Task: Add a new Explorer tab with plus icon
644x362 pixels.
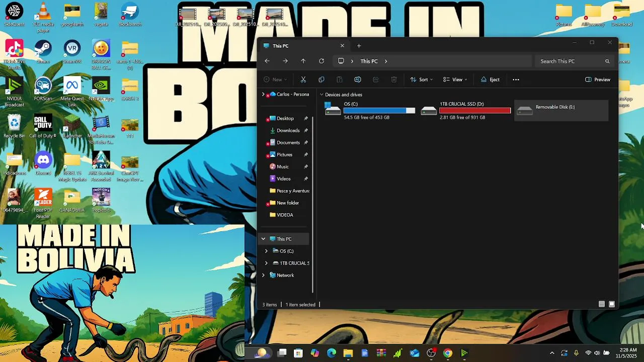Action: coord(359,46)
